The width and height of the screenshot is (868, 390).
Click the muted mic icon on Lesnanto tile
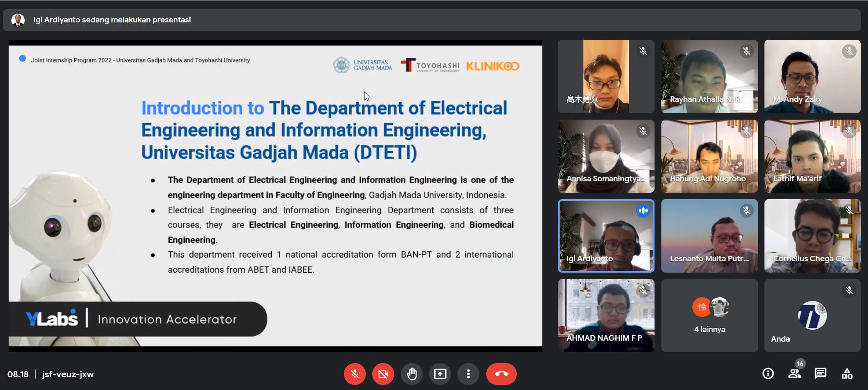point(747,211)
